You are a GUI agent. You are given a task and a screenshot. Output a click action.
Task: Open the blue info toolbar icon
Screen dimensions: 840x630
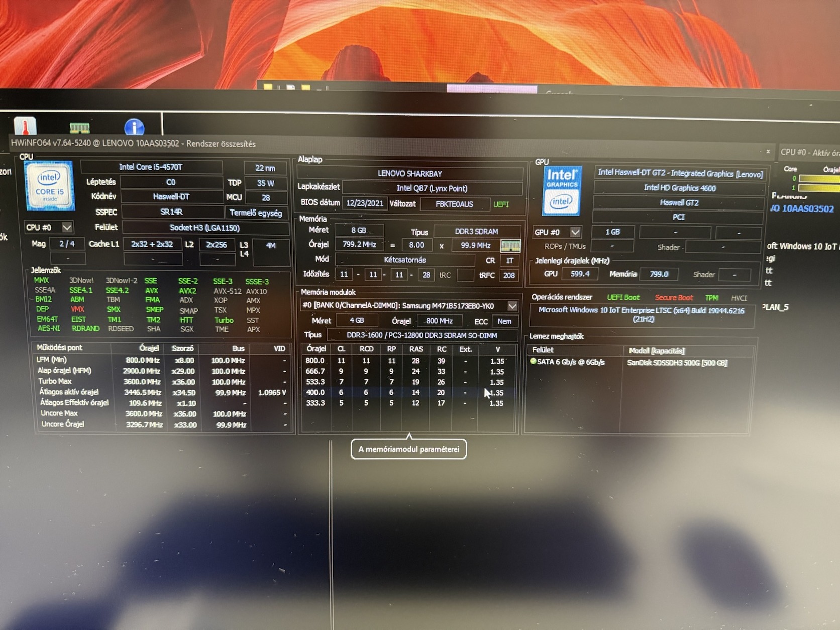(134, 127)
